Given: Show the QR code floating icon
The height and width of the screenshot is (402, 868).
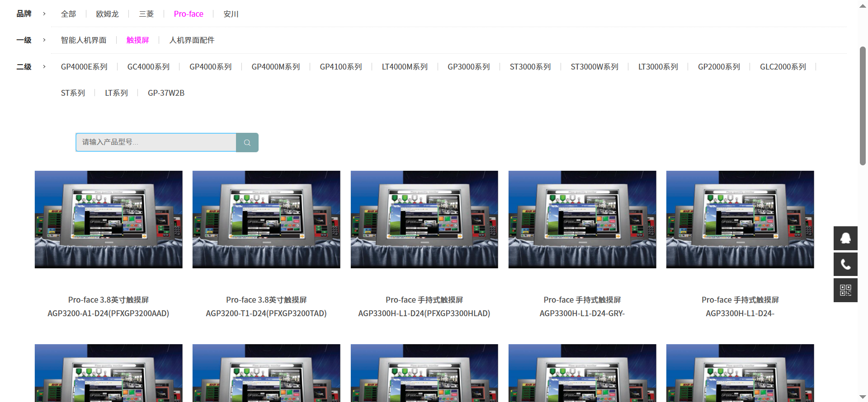Looking at the screenshot, I should 845,290.
